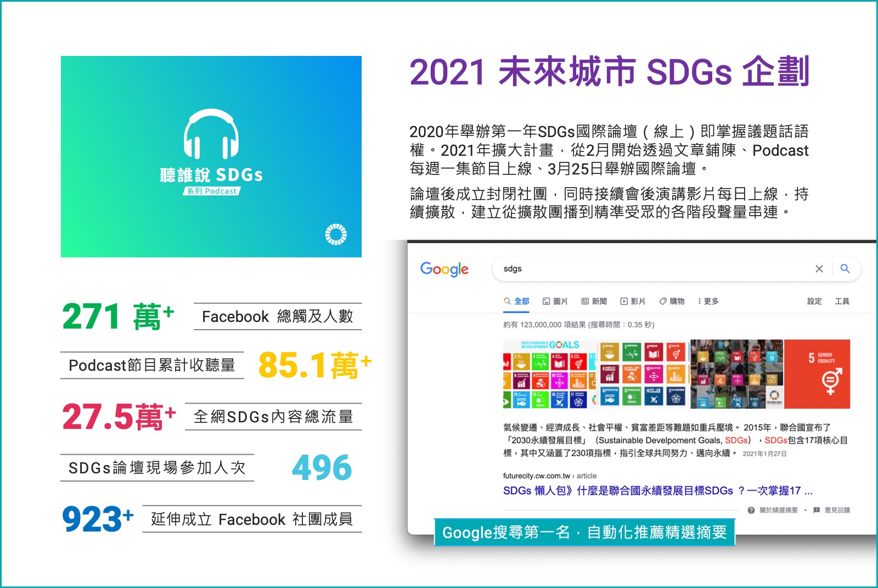Screen dimensions: 878x588
Task: Open 工具 in Google search
Action: [x=842, y=301]
